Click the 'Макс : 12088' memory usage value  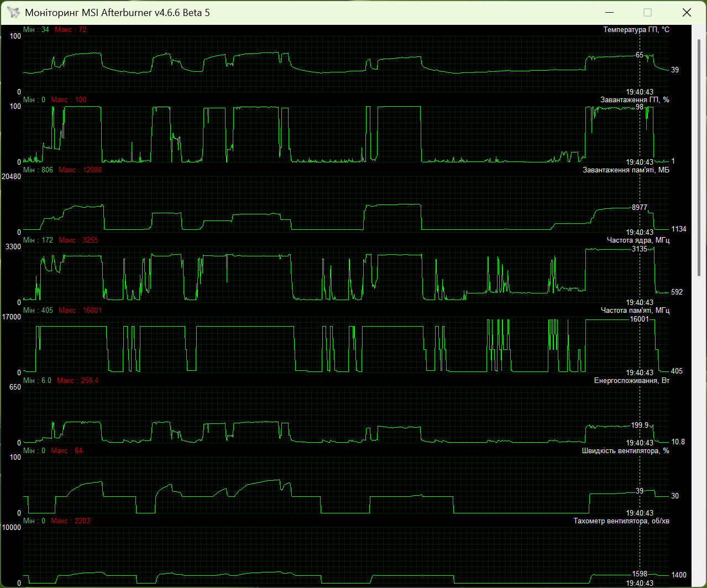coord(80,170)
